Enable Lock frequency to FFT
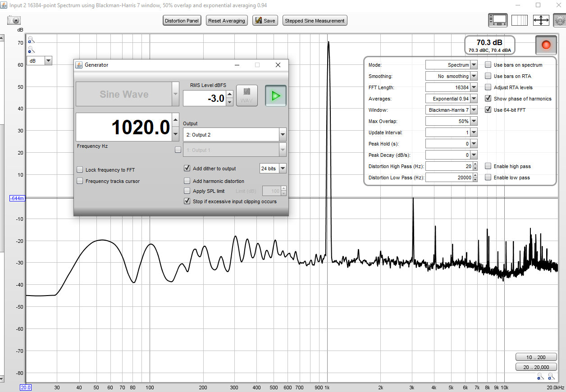The width and height of the screenshot is (566, 392). click(x=80, y=170)
